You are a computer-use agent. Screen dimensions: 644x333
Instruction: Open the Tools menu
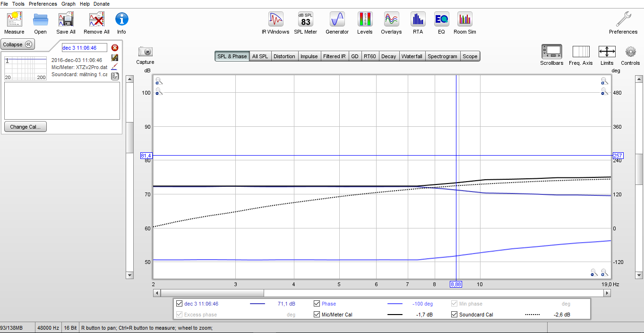click(x=18, y=4)
